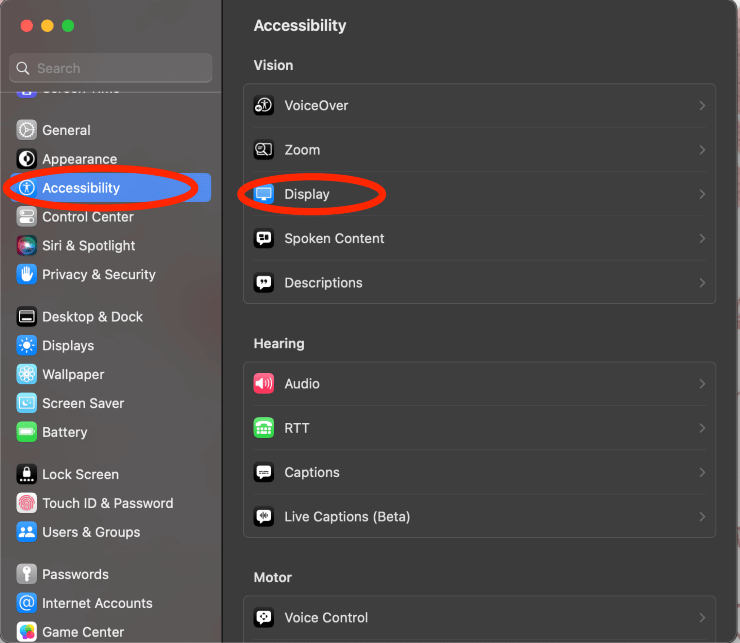Screen dimensions: 740x643
Task: Click the Zoom accessibility icon
Action: pos(264,150)
